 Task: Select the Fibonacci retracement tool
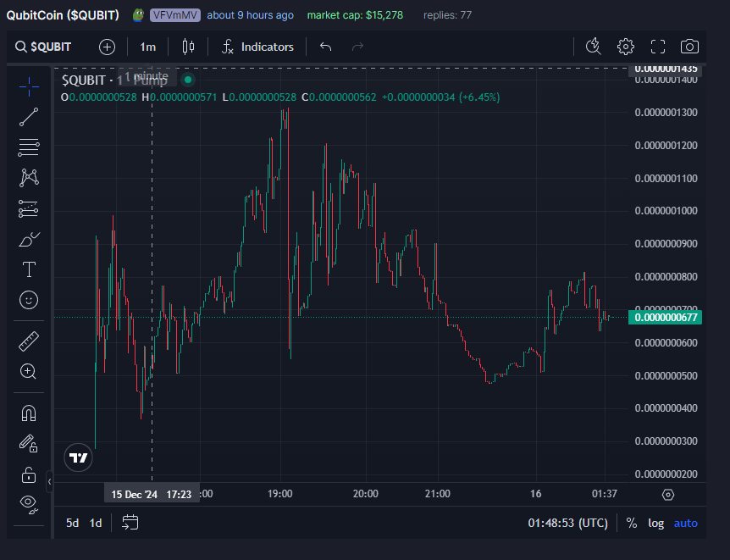[x=29, y=147]
